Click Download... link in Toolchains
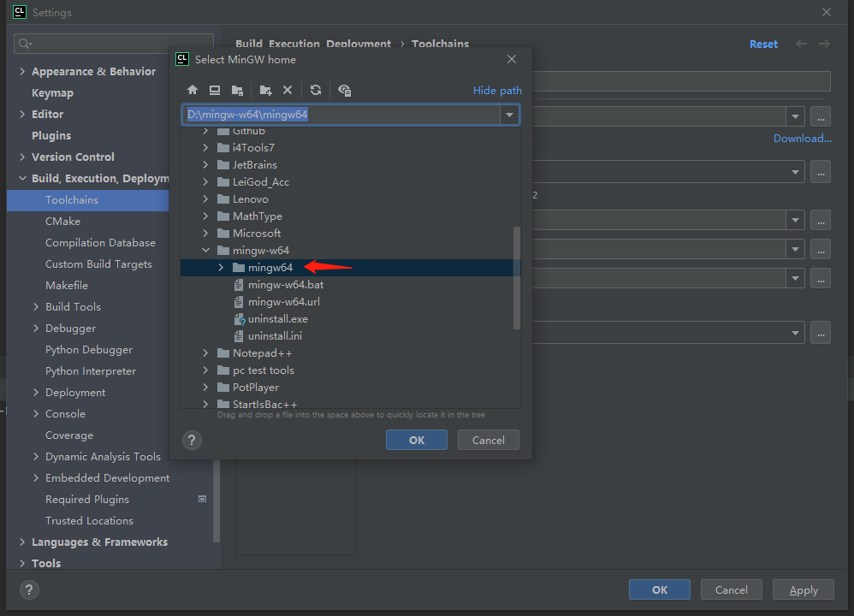This screenshot has height=616, width=854. click(x=803, y=139)
